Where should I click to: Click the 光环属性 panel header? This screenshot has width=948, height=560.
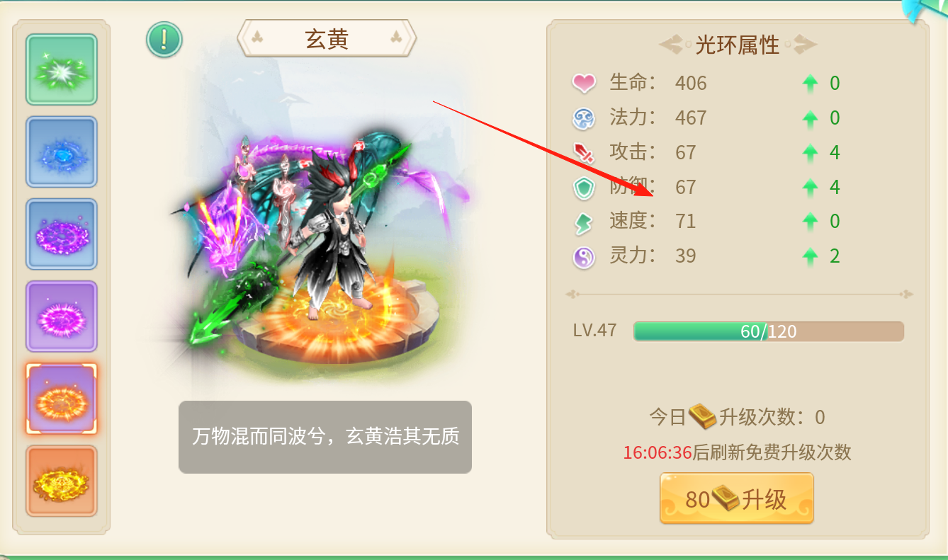click(738, 45)
